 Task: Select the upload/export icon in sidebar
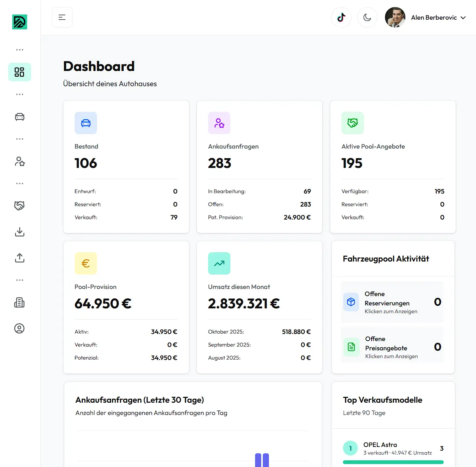[19, 258]
